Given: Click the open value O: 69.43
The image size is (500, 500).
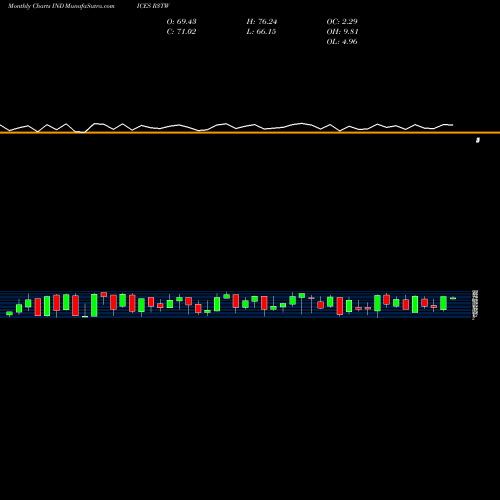Looking at the screenshot, I should [181, 21].
